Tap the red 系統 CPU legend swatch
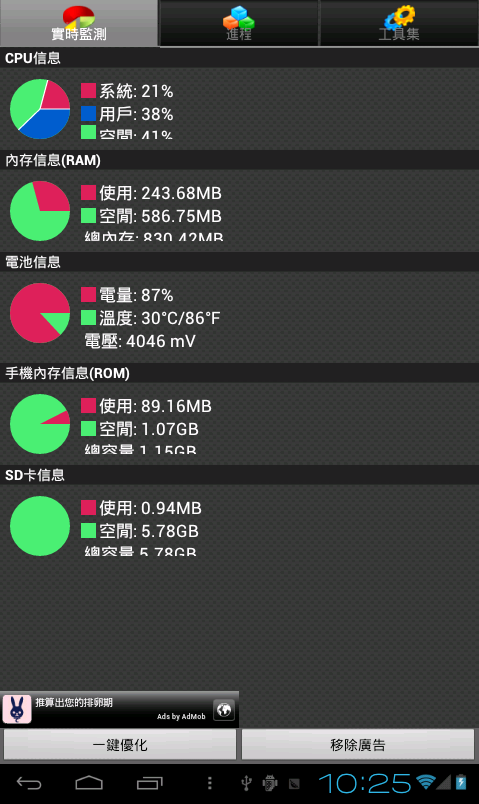 pyautogui.click(x=88, y=91)
